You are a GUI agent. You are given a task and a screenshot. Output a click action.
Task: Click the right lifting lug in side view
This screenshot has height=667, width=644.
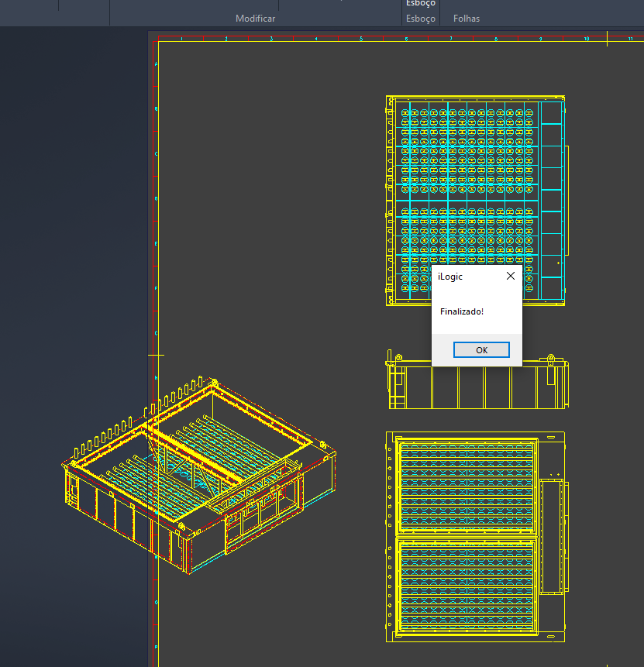551,358
